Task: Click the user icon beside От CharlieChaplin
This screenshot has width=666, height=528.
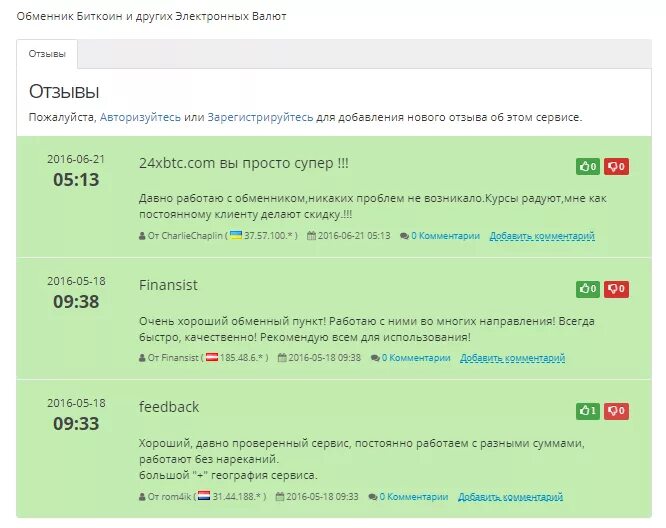Action: [x=142, y=236]
